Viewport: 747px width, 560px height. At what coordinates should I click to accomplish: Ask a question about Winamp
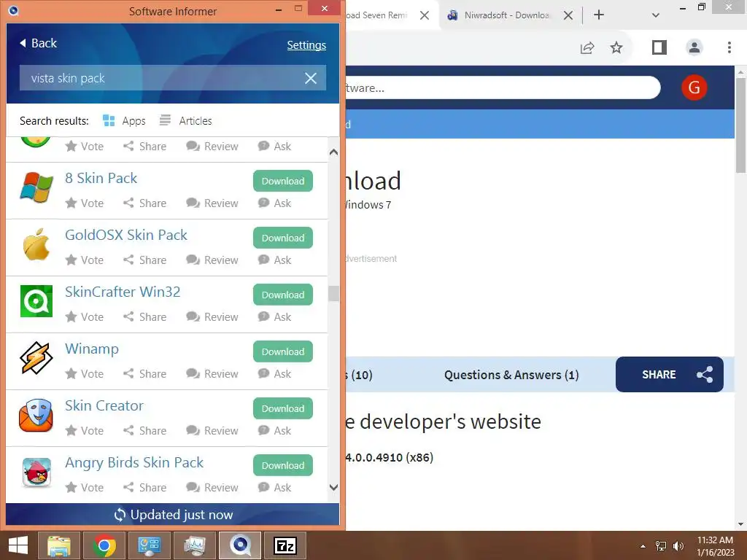click(274, 374)
